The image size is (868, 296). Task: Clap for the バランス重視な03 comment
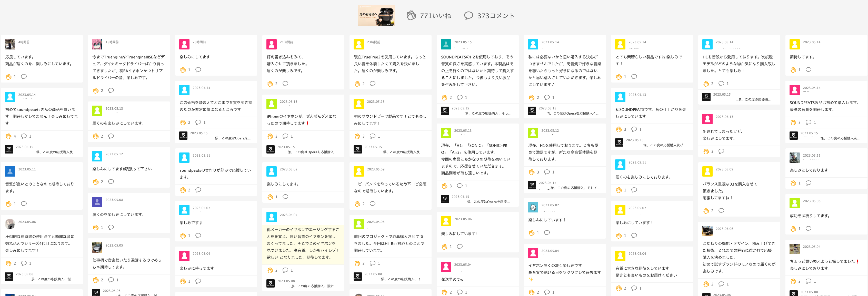706,211
